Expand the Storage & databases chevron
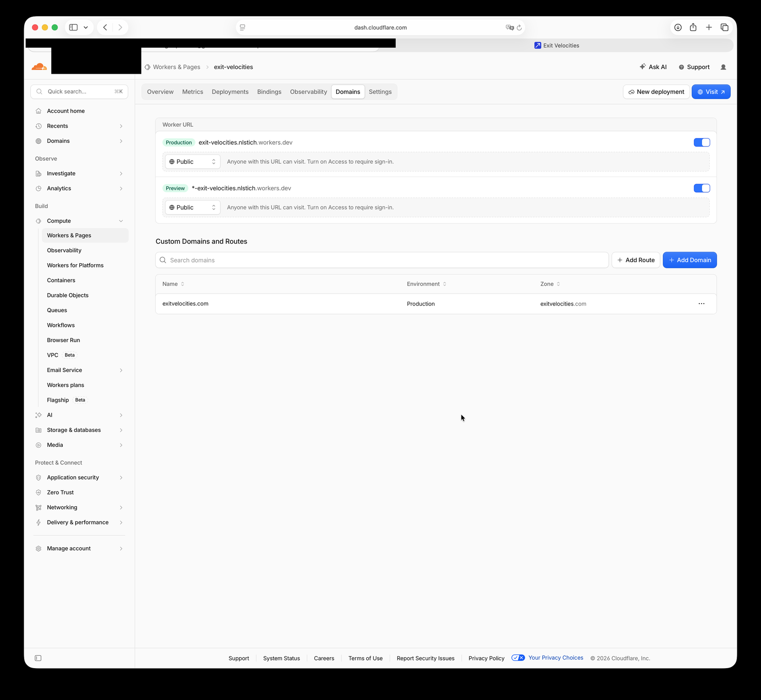This screenshot has height=700, width=761. tap(121, 430)
